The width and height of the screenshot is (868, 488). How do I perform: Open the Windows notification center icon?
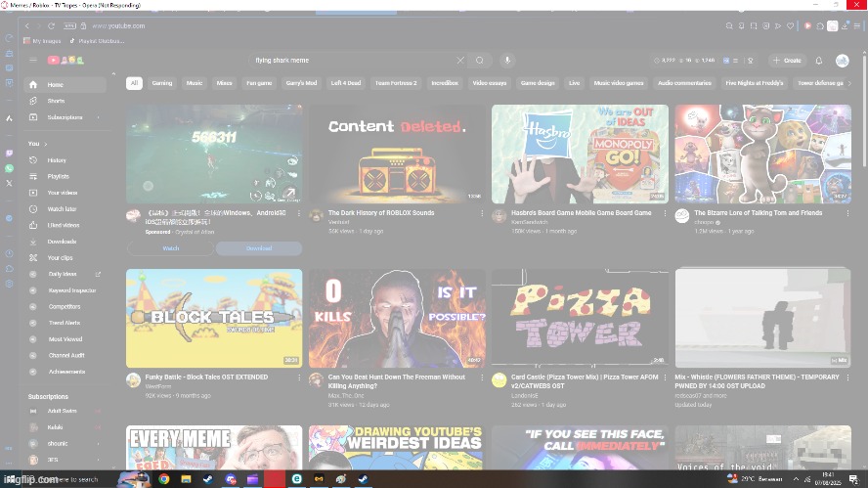coord(854,479)
